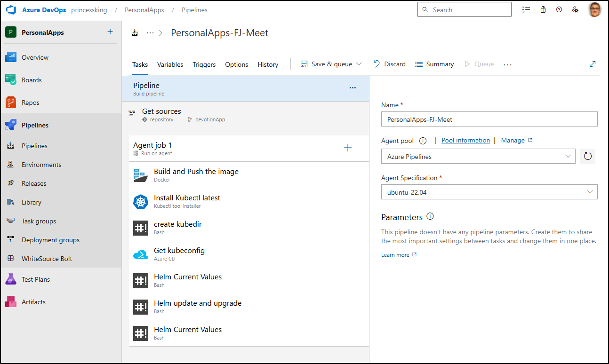The image size is (609, 364).
Task: Open toolbar more actions ellipsis
Action: (x=507, y=64)
